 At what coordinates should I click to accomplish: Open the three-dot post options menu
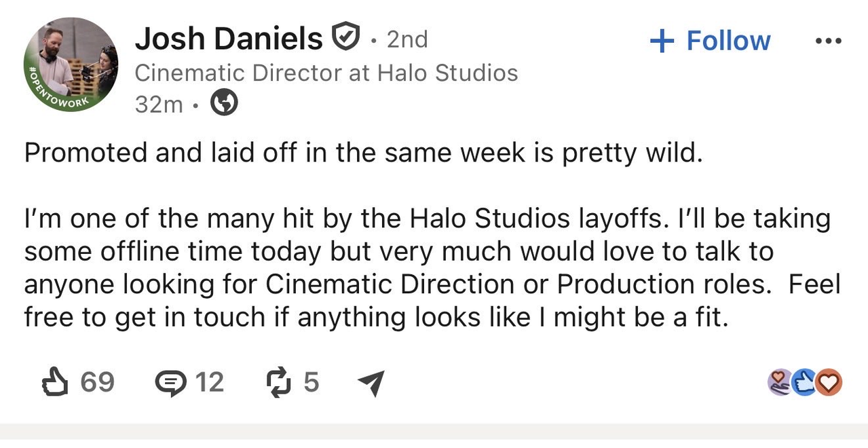point(828,40)
